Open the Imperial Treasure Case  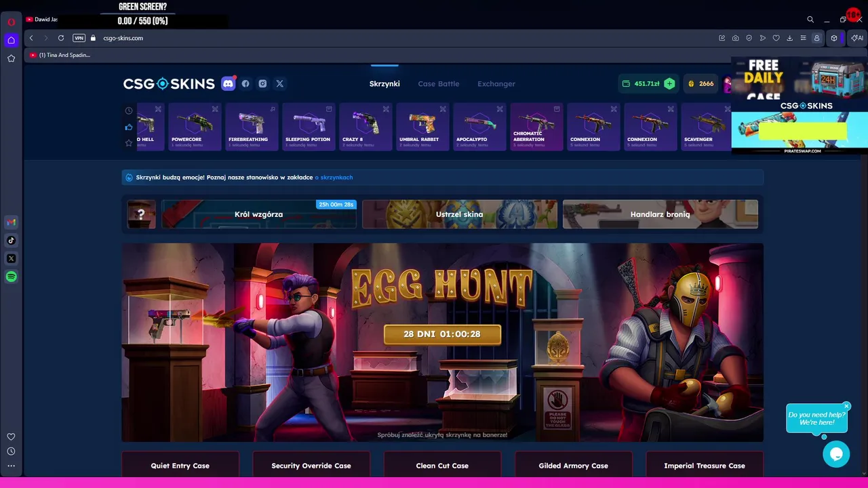coord(705,466)
